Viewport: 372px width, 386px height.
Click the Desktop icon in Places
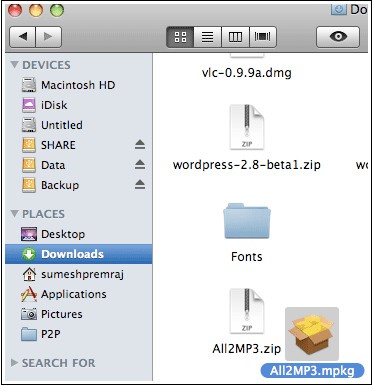[x=29, y=234]
